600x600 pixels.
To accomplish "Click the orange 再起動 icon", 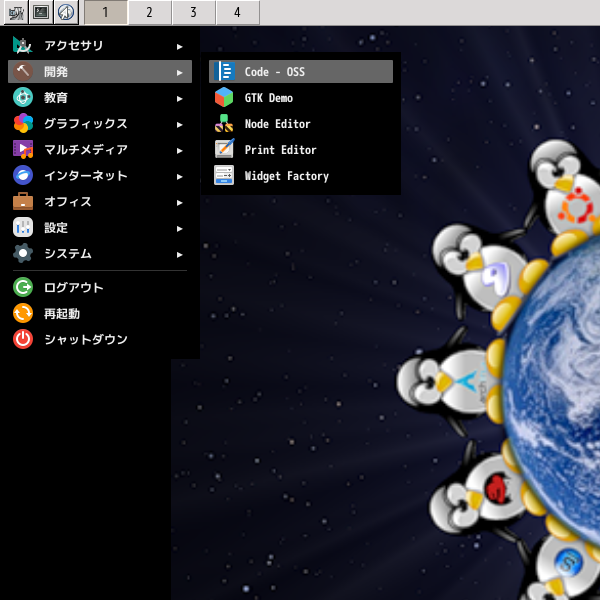I will (x=23, y=313).
